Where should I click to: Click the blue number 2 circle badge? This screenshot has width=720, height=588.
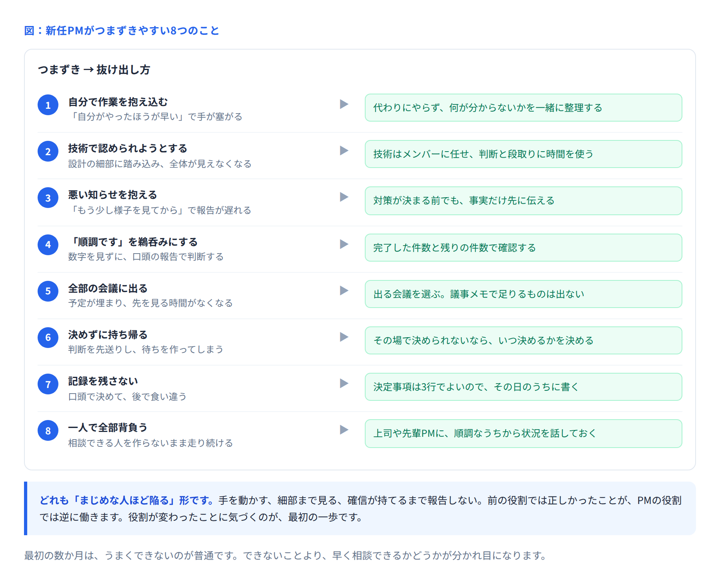(48, 151)
